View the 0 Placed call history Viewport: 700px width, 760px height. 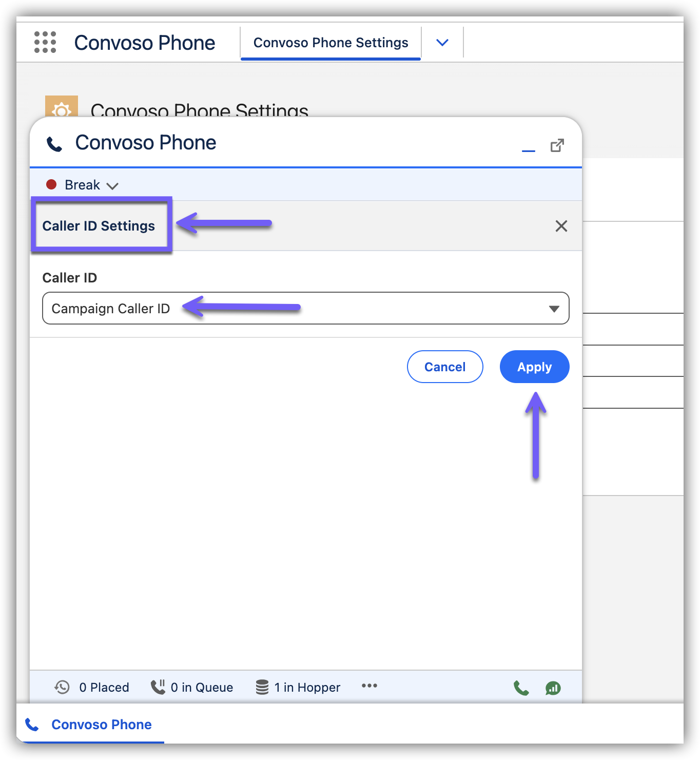coord(92,687)
